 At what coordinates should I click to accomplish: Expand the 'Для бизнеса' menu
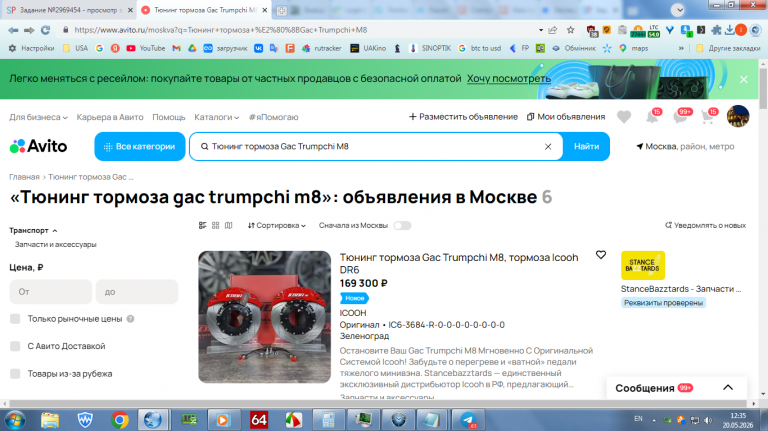pyautogui.click(x=38, y=117)
